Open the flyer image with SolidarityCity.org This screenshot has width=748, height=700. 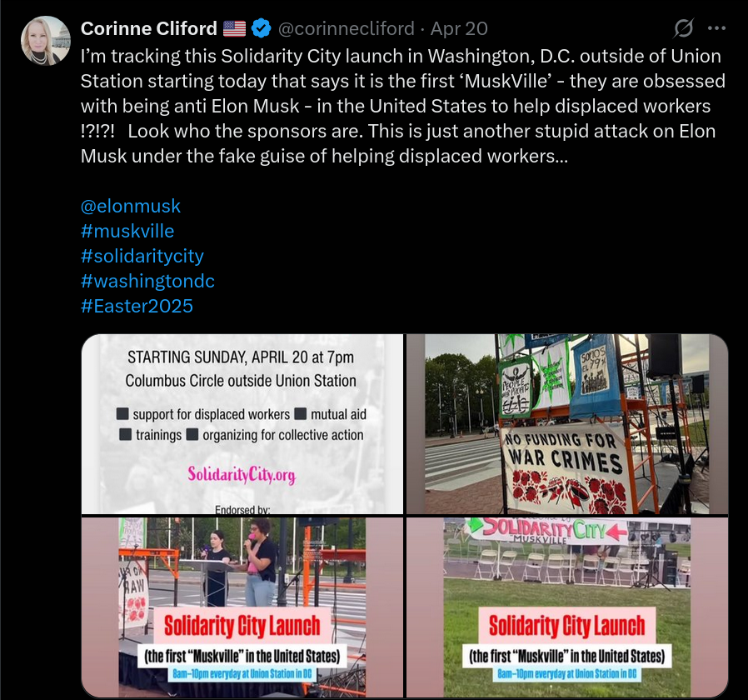tap(242, 424)
